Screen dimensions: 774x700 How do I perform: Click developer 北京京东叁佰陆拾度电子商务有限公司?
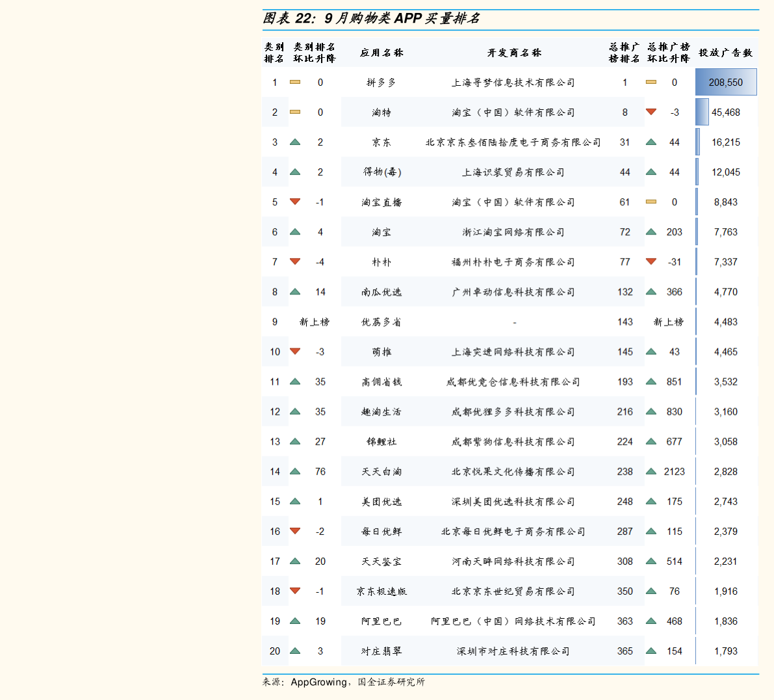(x=513, y=142)
